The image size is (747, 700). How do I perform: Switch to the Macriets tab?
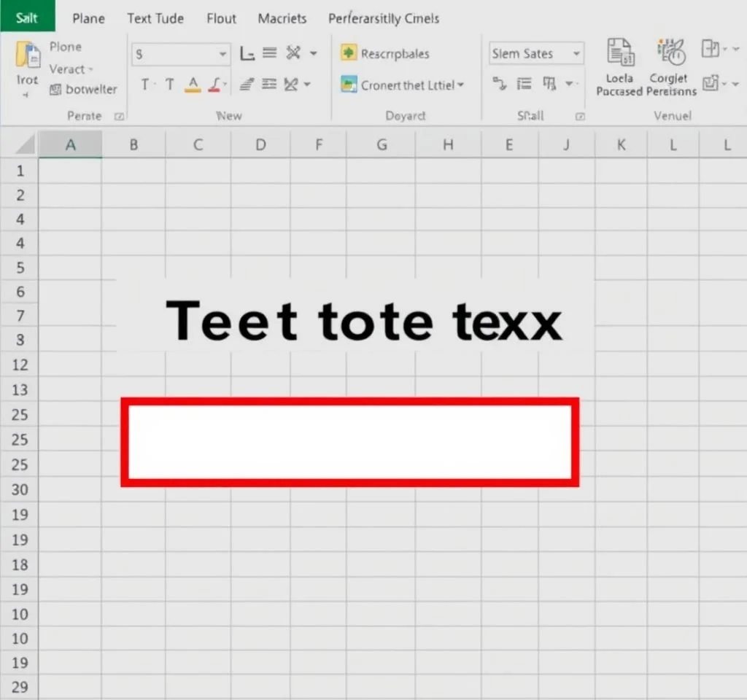(282, 18)
